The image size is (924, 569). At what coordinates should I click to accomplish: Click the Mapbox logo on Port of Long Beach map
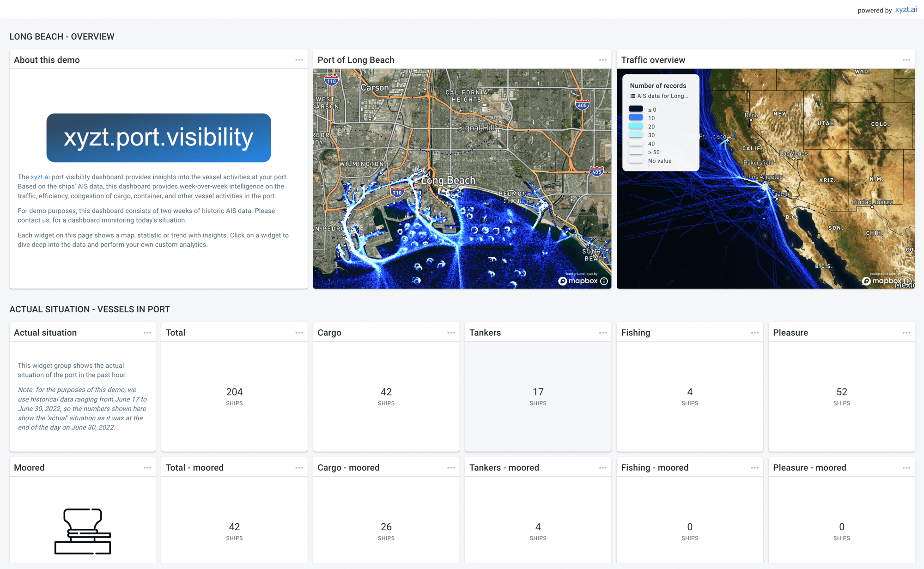pyautogui.click(x=578, y=281)
